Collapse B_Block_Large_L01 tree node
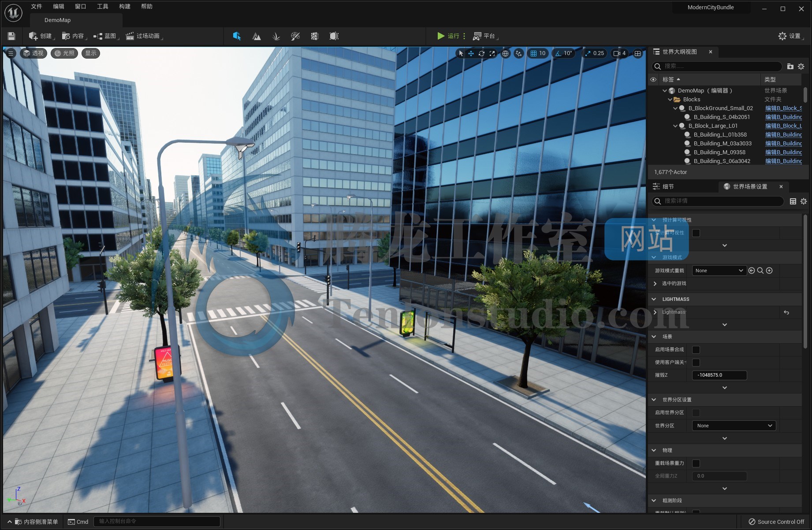 675,126
